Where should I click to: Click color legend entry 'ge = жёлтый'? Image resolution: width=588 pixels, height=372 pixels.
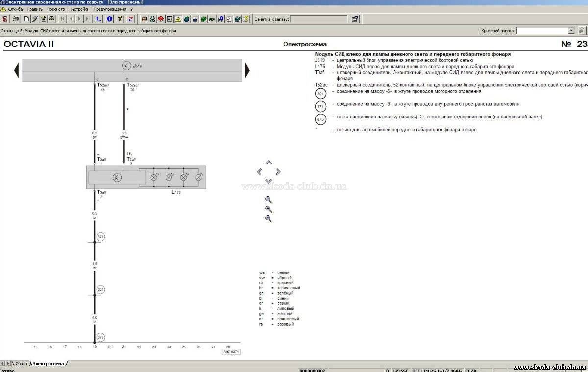276,314
